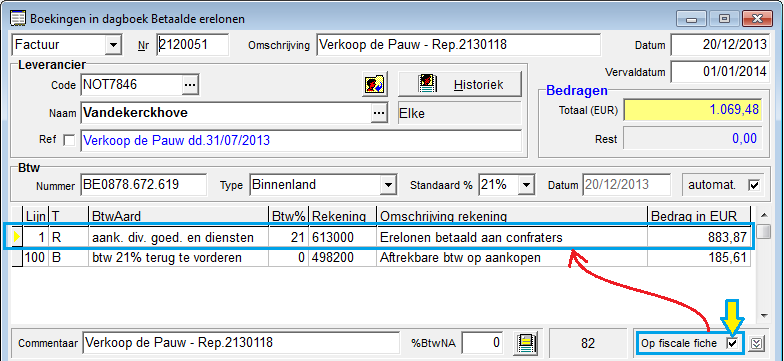Click the grid scrollbar down arrow
Viewport: 784px width, 361px height.
(x=763, y=315)
